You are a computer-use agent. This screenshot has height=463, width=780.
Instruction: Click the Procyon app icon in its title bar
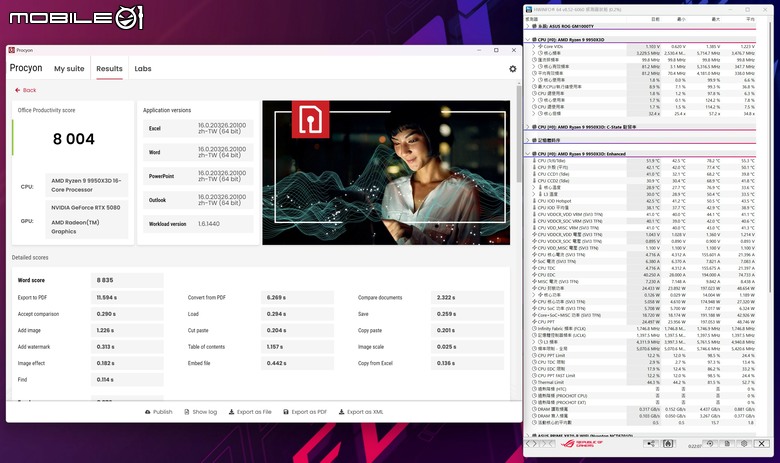tap(12, 50)
